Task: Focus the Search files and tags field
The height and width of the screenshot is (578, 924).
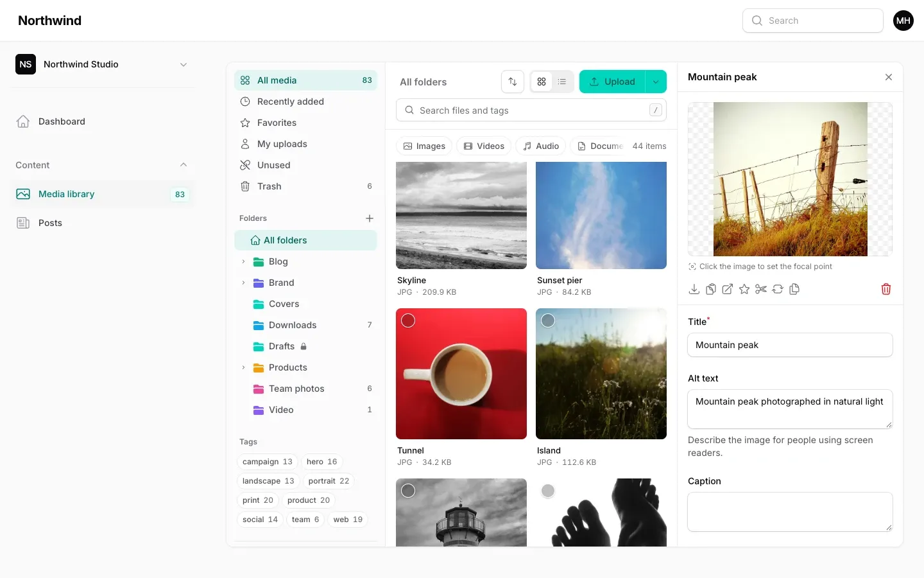Action: pos(531,110)
